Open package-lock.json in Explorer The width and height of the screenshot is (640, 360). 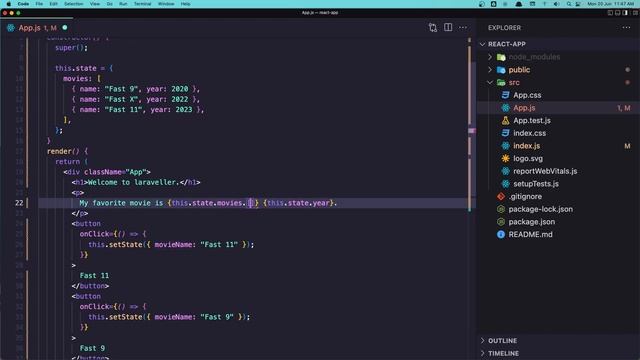(540, 209)
